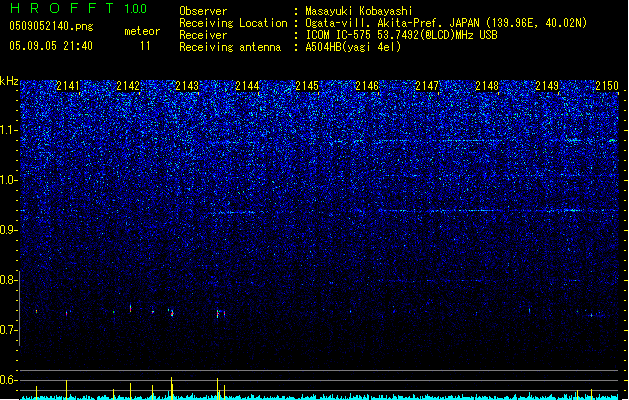Click the 2141 time marker
Image resolution: width=629 pixels, height=400 pixels.
(x=68, y=86)
